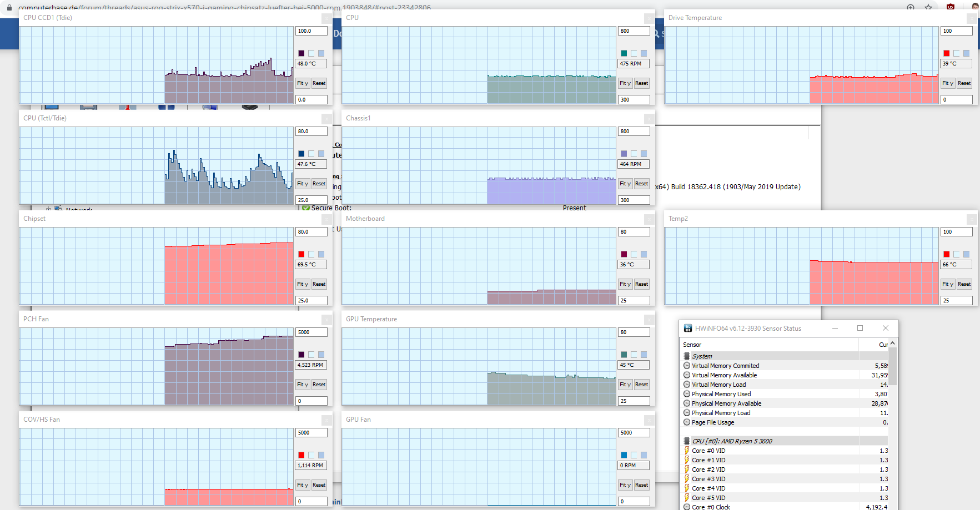Click Fit y in the Motherboard graph

point(625,284)
